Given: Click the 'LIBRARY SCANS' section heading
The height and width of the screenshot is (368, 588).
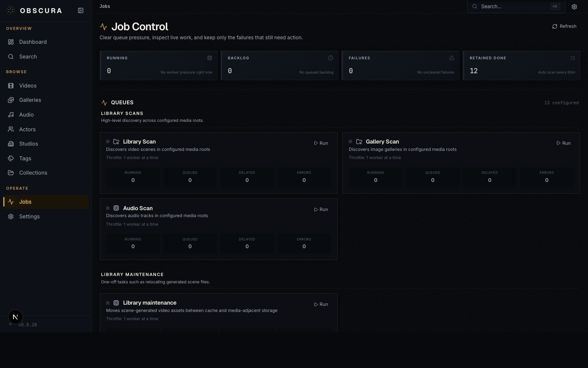Looking at the screenshot, I should (122, 114).
